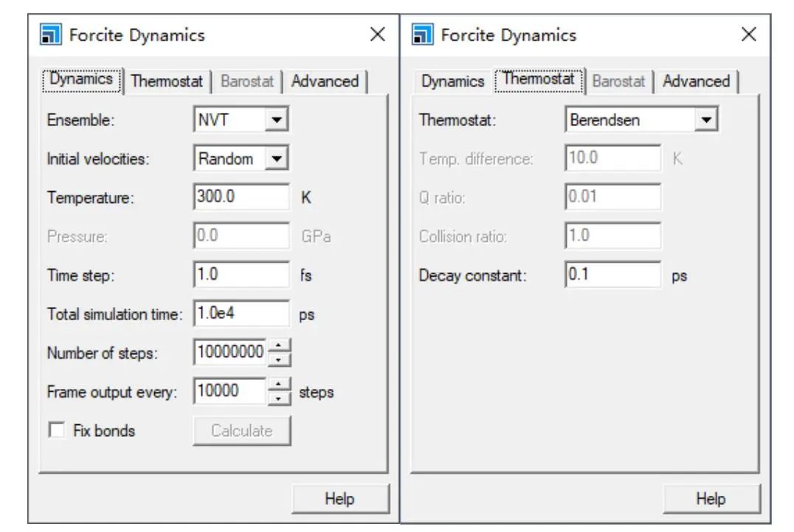Increase Number of steps with up arrow
This screenshot has width=794, height=532.
[278, 345]
